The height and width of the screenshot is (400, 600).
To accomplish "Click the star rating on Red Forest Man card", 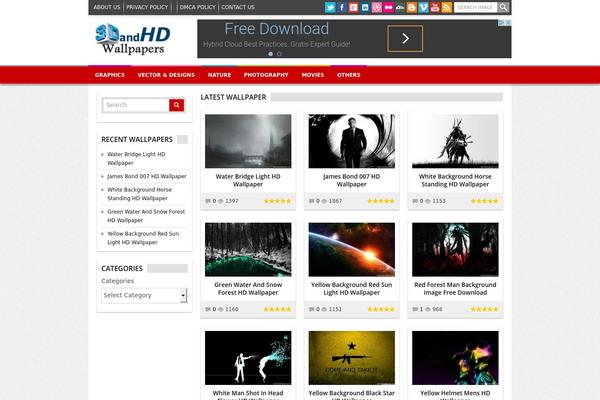I will pos(484,309).
